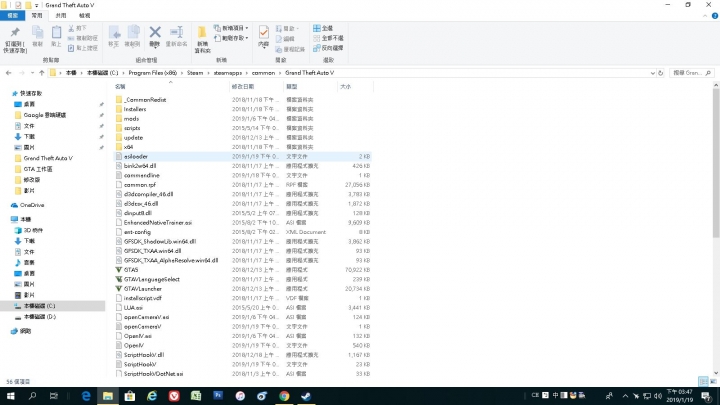This screenshot has width=720, height=405.
Task: Sort by the Size column header
Action: (355, 86)
